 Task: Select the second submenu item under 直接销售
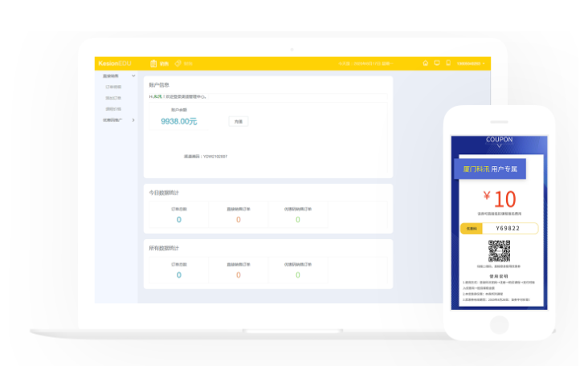(113, 98)
